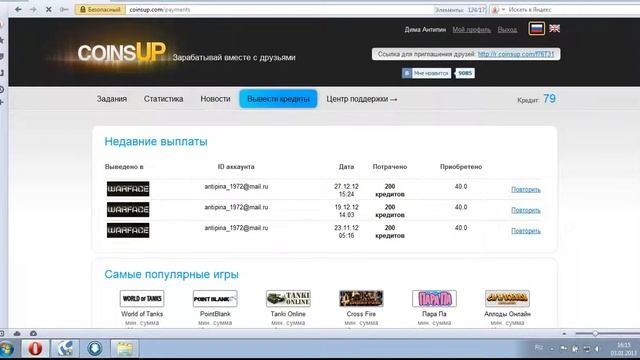The image size is (640, 360).
Task: Click the cloud icon in browser status bar
Action: (x=17, y=333)
